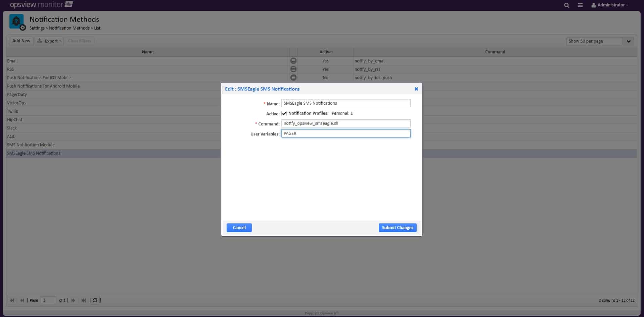This screenshot has height=317, width=644.
Task: Open the hamburger navigation menu
Action: pyautogui.click(x=580, y=5)
